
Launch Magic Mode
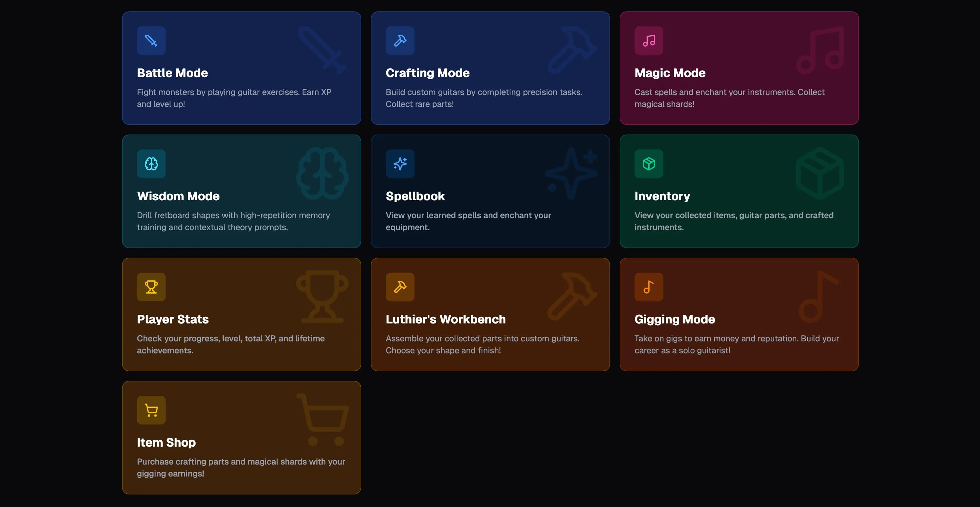pyautogui.click(x=739, y=68)
